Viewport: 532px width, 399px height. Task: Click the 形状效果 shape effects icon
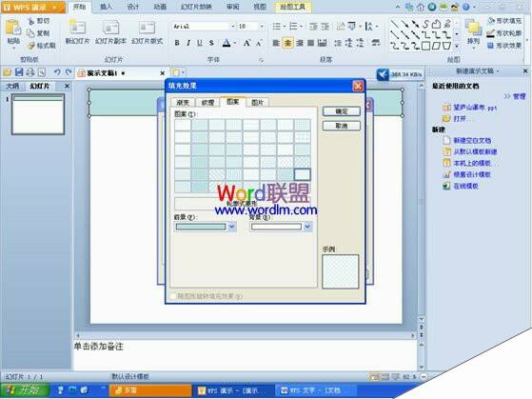tap(491, 45)
